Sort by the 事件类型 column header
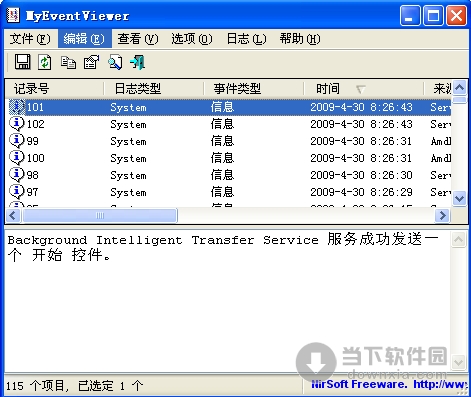The width and height of the screenshot is (471, 397). point(254,89)
